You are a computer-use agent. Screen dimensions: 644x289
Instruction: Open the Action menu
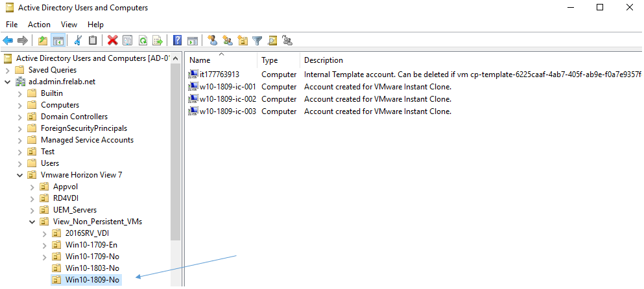pos(39,25)
